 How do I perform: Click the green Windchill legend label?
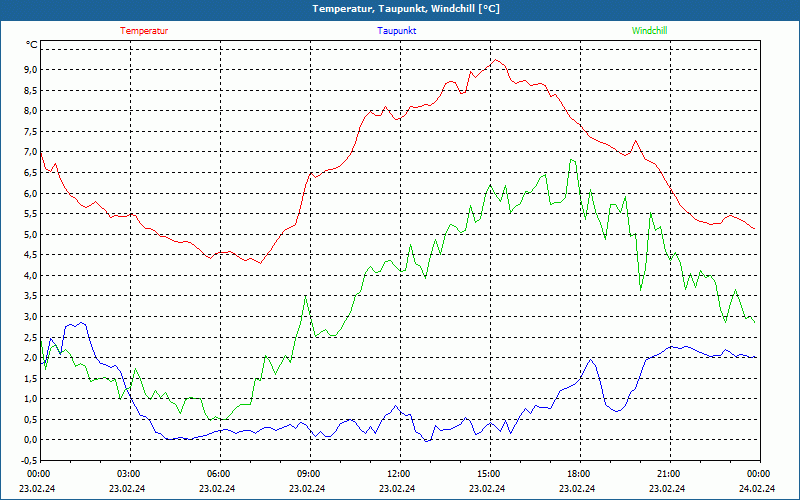pyautogui.click(x=649, y=31)
